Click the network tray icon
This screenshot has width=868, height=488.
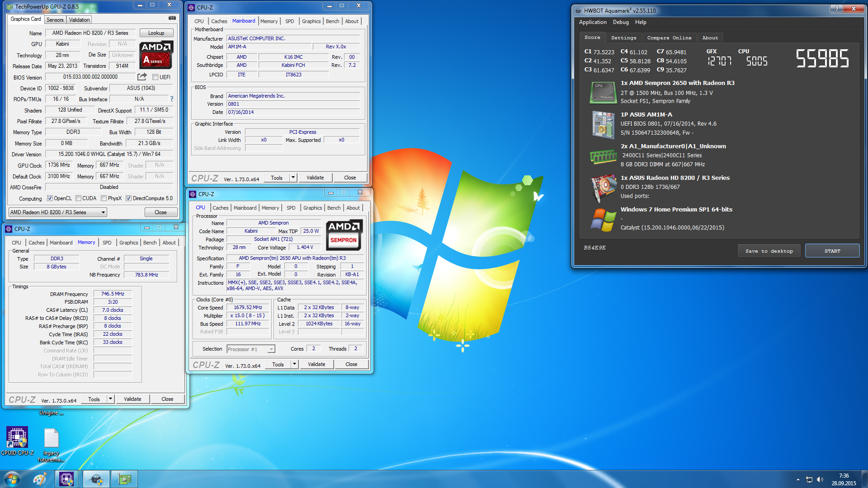[x=809, y=479]
